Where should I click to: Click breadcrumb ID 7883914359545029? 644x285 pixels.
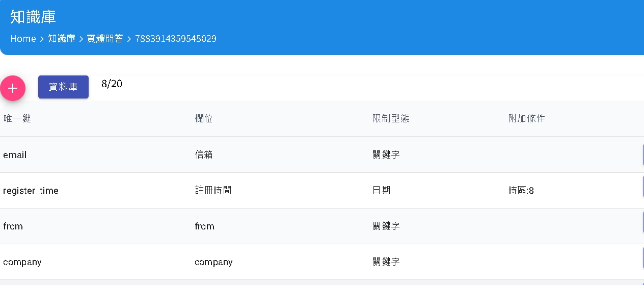176,39
